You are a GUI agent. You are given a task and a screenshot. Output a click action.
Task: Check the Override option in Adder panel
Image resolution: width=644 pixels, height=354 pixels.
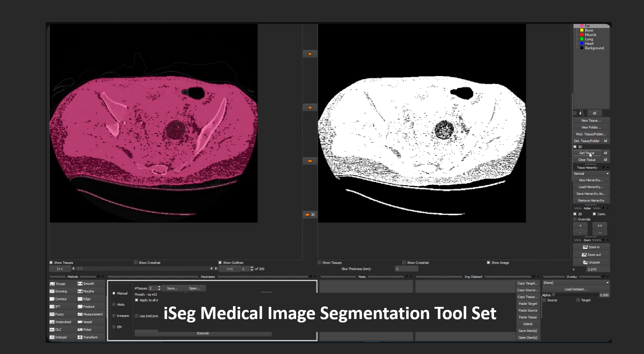tap(575, 219)
